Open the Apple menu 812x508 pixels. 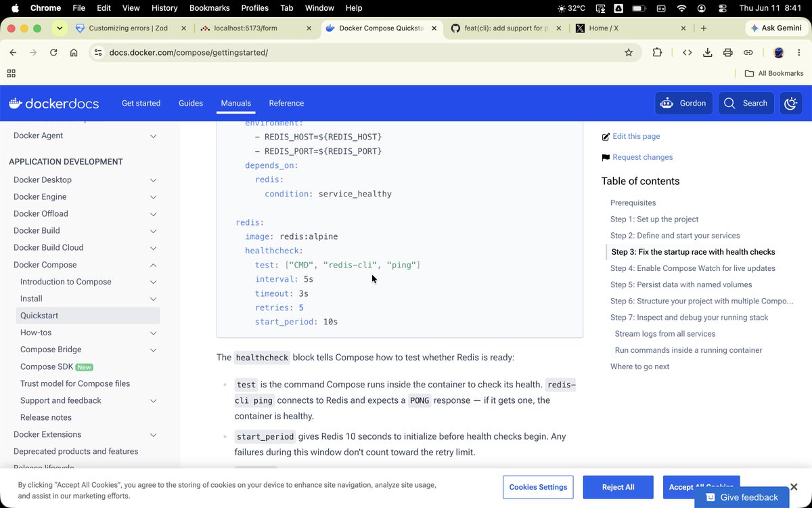[x=15, y=8]
